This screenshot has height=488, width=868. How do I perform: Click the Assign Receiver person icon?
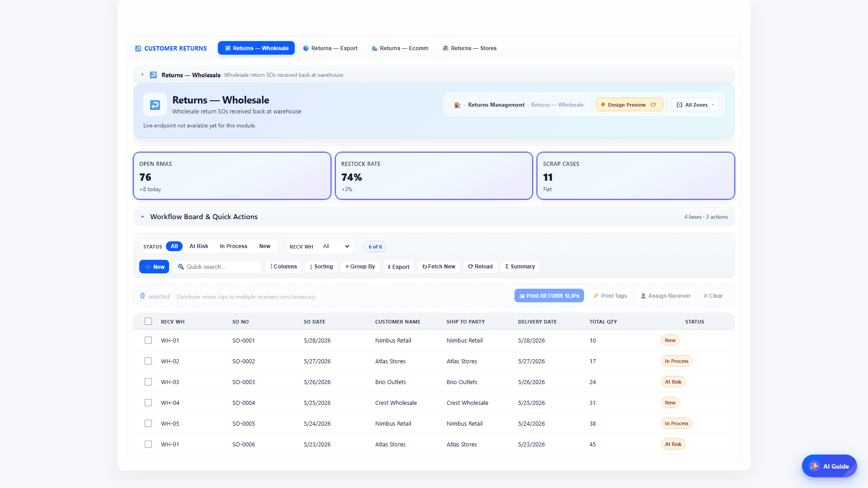coord(643,296)
